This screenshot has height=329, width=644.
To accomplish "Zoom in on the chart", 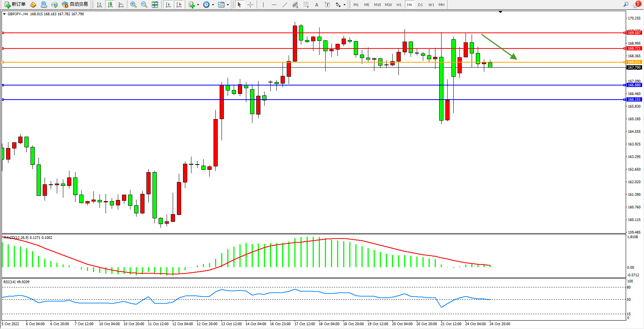I will coord(133,5).
